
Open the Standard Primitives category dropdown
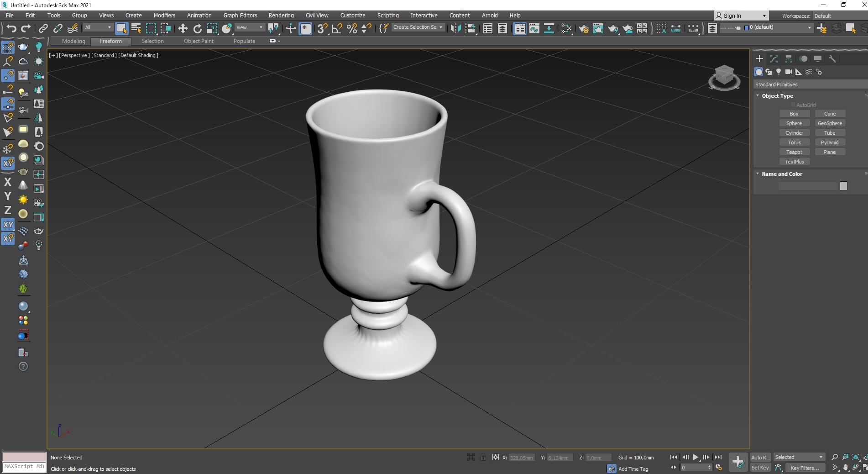click(810, 84)
